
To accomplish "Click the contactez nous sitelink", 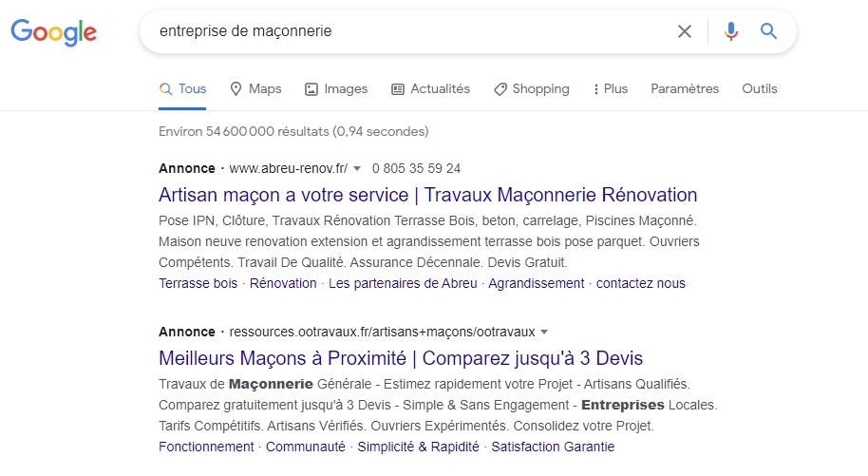I will 640,283.
